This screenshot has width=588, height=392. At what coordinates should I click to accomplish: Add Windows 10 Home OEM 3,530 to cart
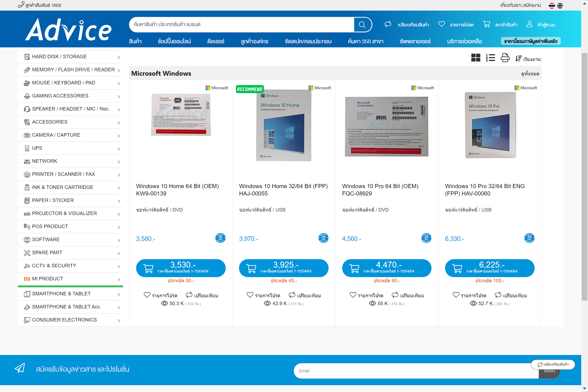(181, 268)
